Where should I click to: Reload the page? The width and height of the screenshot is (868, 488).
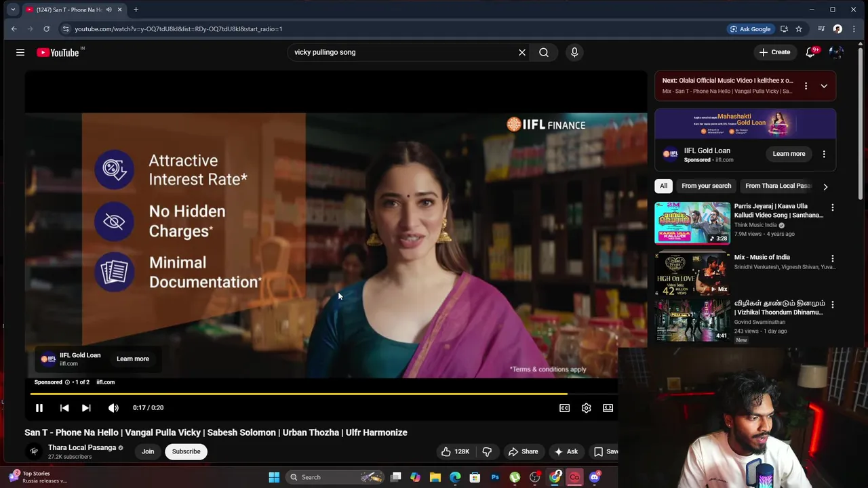coord(46,28)
